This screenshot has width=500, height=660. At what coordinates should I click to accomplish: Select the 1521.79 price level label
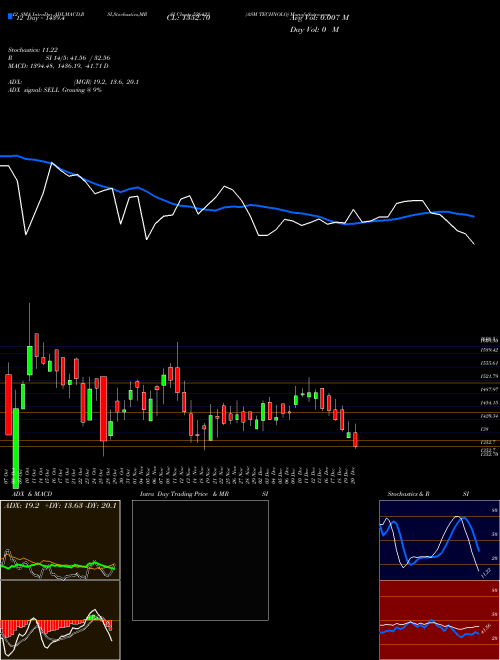pyautogui.click(x=489, y=376)
